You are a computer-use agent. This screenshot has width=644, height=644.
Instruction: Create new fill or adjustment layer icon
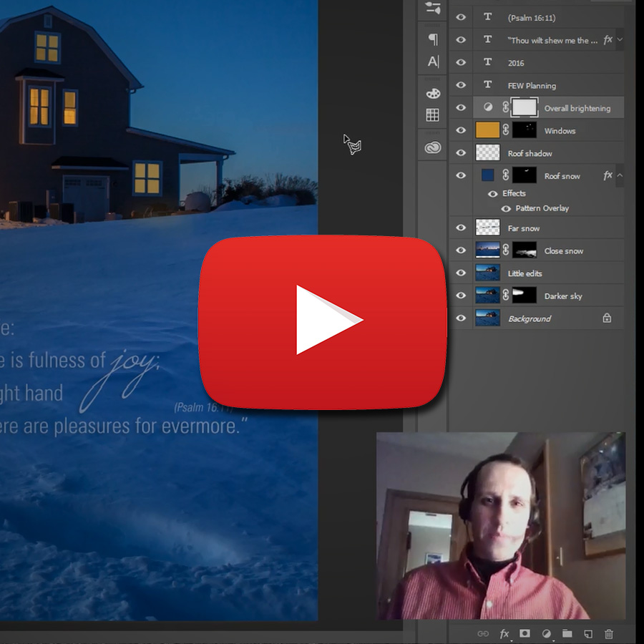(x=546, y=634)
